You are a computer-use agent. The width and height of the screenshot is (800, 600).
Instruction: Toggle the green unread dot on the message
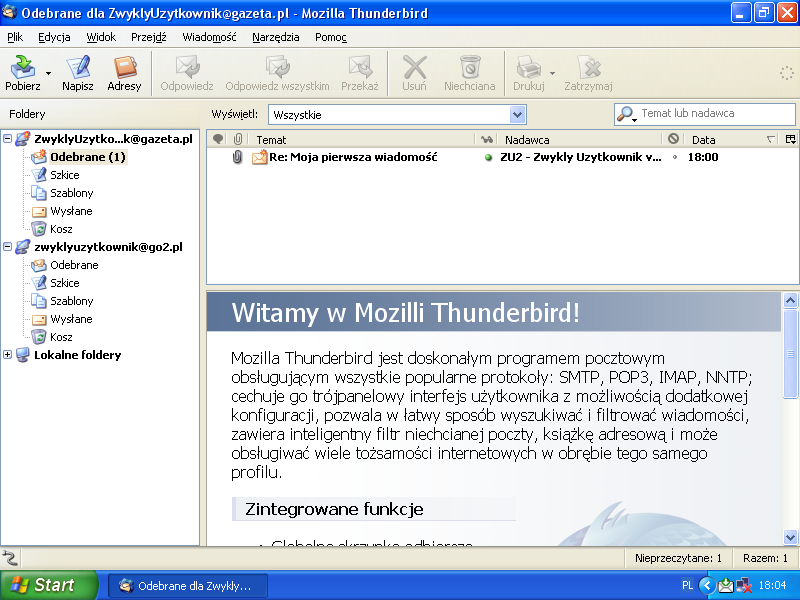tap(488, 158)
